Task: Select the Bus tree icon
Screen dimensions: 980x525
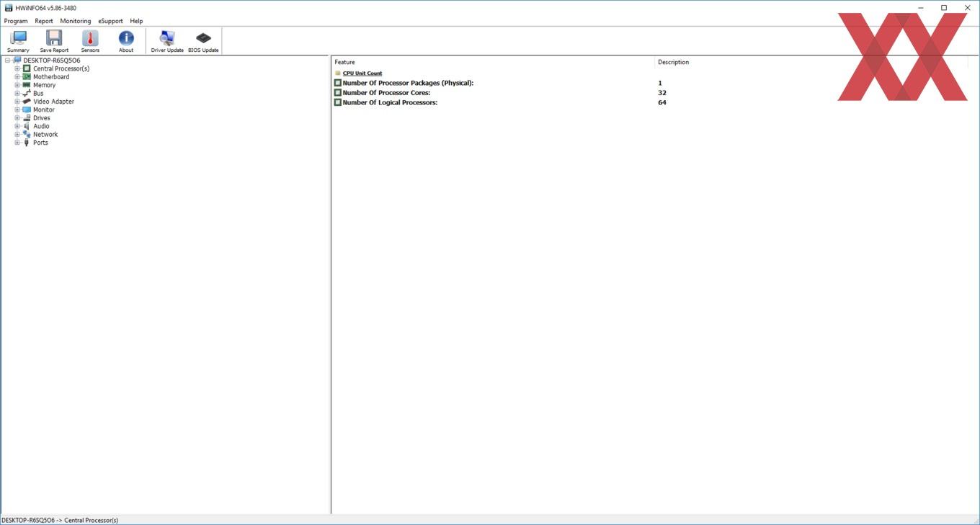Action: point(27,93)
